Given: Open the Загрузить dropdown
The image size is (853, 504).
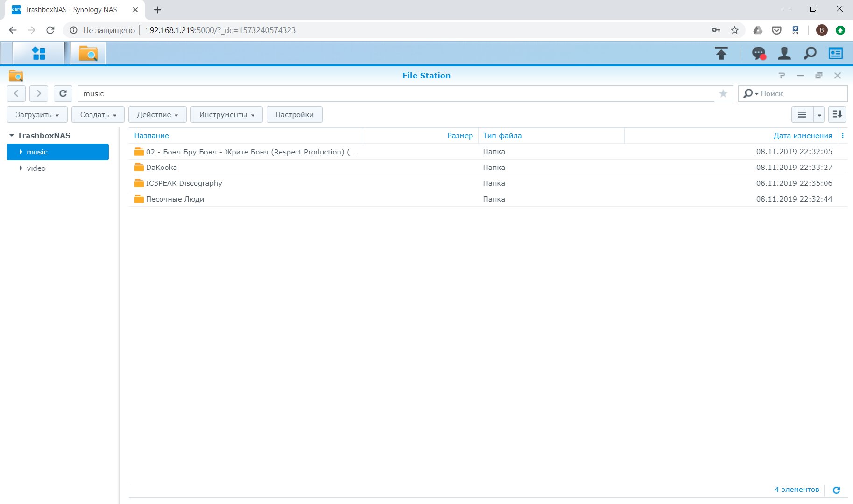Looking at the screenshot, I should point(37,114).
